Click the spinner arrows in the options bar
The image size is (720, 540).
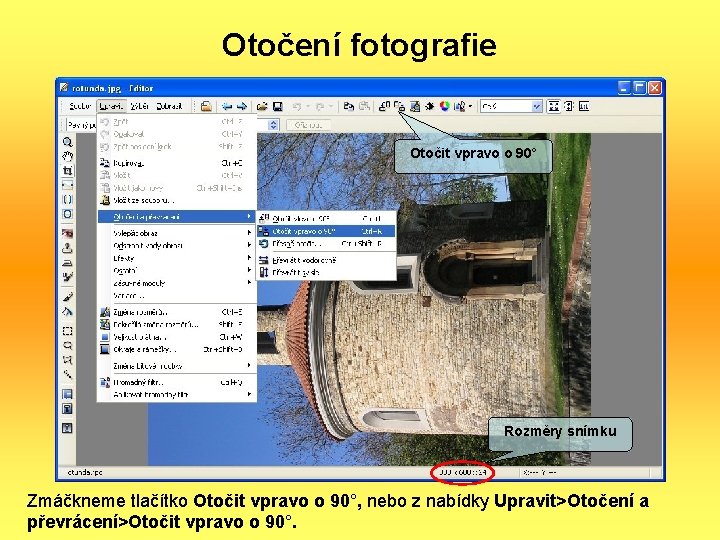pos(274,124)
